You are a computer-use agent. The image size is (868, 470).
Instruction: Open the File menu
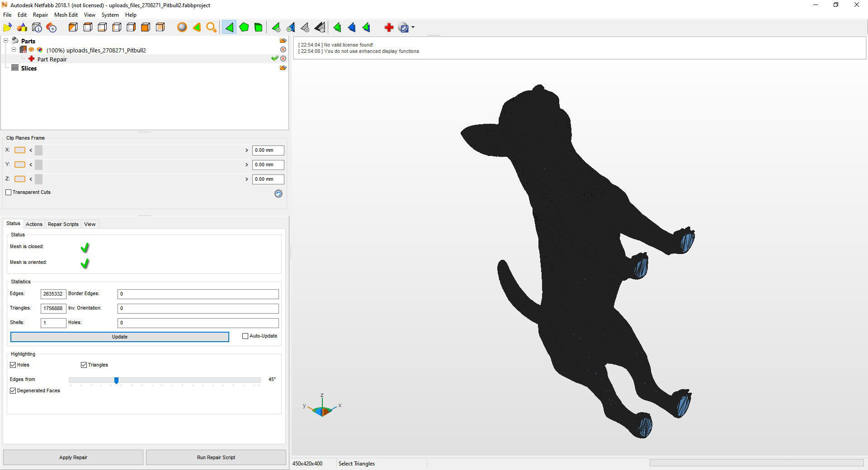[7, 15]
